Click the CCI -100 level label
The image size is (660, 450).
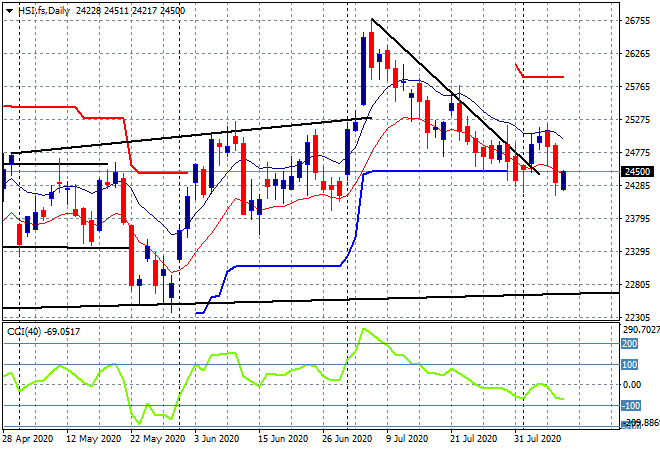(631, 406)
